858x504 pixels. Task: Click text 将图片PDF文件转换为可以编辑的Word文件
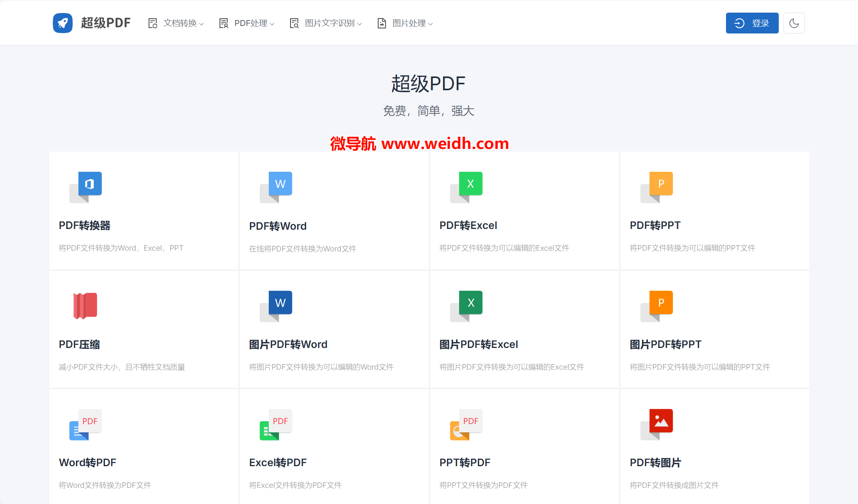point(321,367)
